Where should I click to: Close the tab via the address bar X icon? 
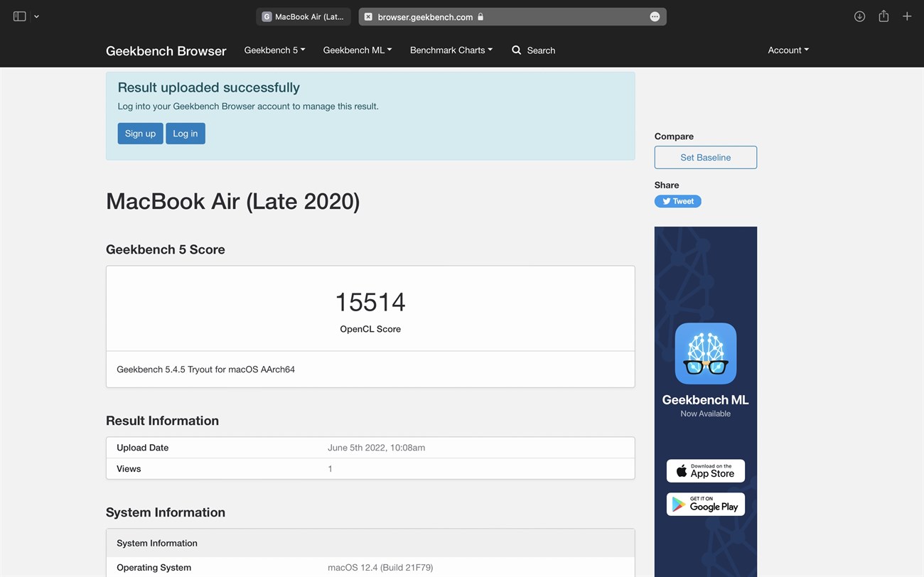click(x=368, y=16)
